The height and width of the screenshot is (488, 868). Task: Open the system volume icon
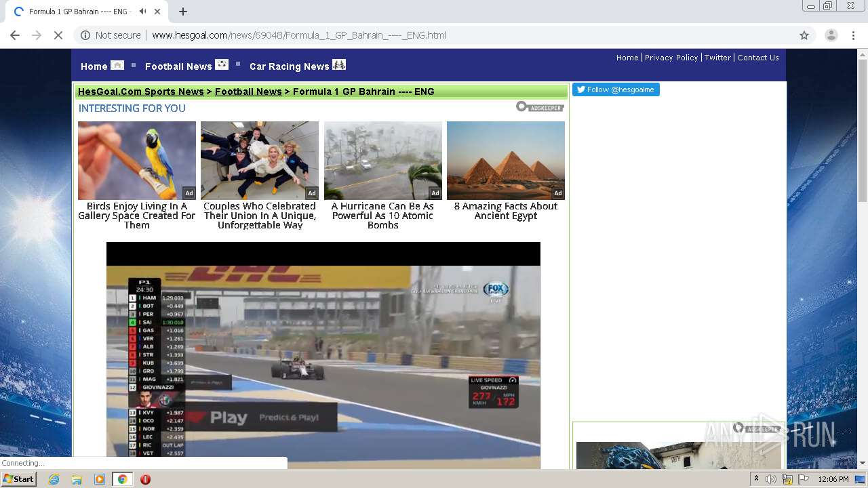(771, 479)
